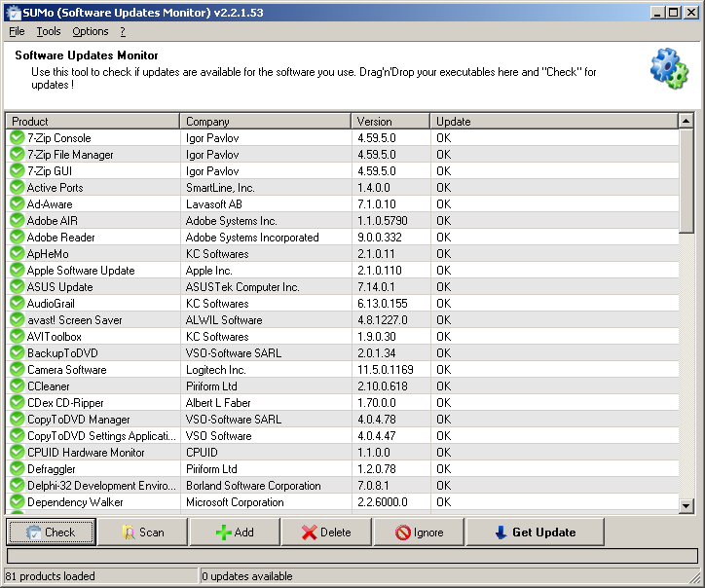The image size is (705, 588).
Task: Open the Tools menu
Action: [x=49, y=31]
